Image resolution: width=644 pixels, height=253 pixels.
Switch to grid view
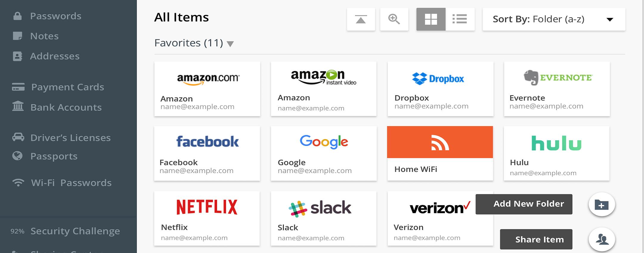click(x=431, y=19)
